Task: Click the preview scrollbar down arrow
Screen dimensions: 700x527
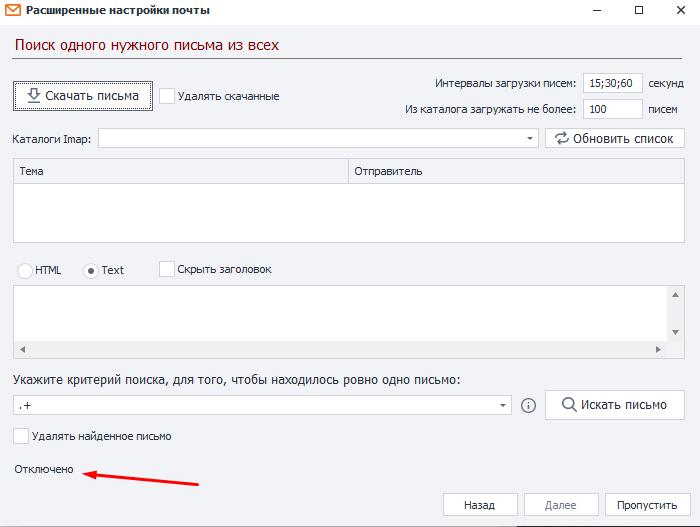Action: click(x=675, y=332)
